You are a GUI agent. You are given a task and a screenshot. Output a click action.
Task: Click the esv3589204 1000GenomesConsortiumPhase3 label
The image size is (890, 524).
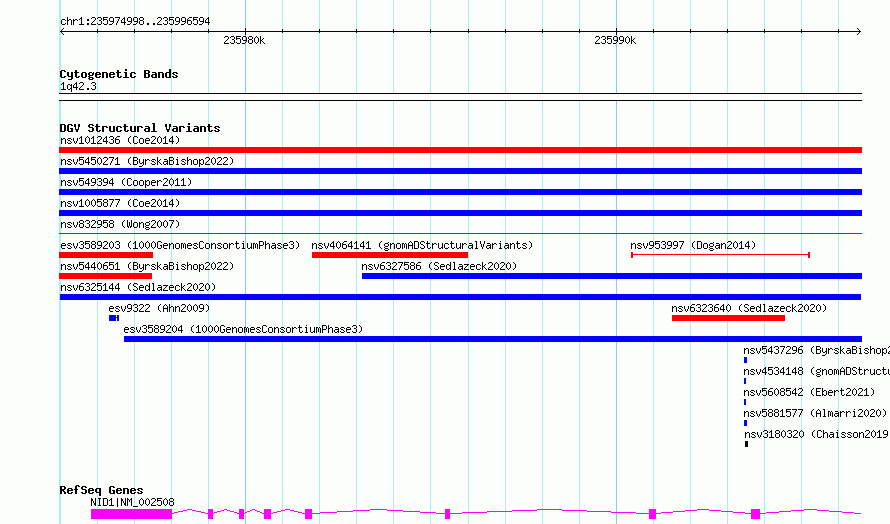243,329
